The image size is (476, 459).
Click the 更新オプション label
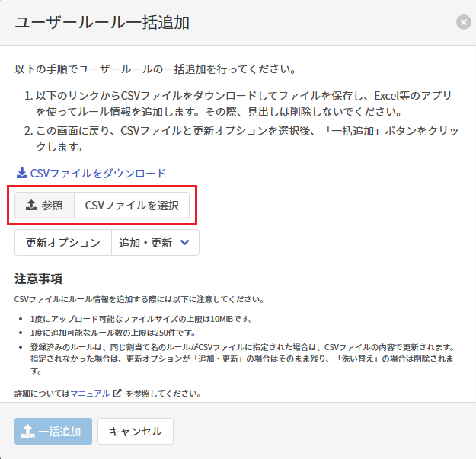(63, 243)
